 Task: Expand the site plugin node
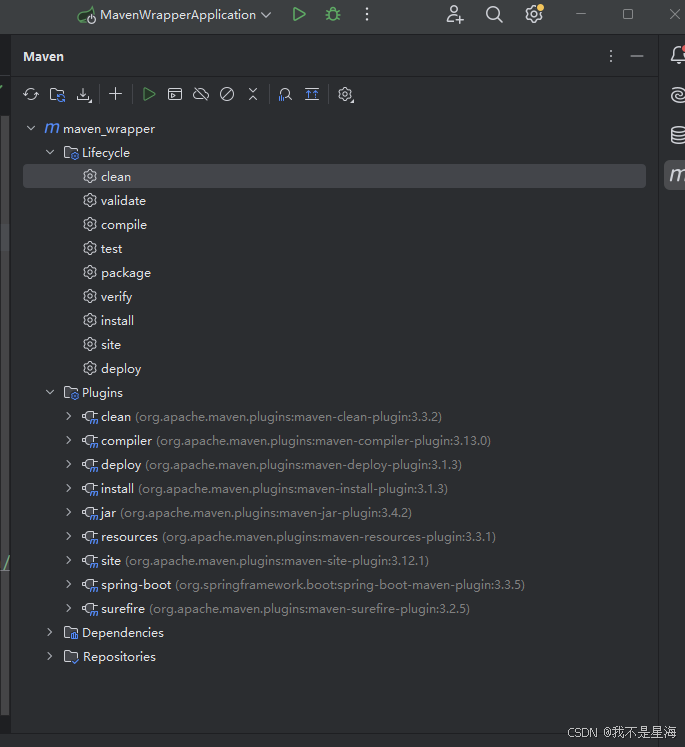[69, 560]
